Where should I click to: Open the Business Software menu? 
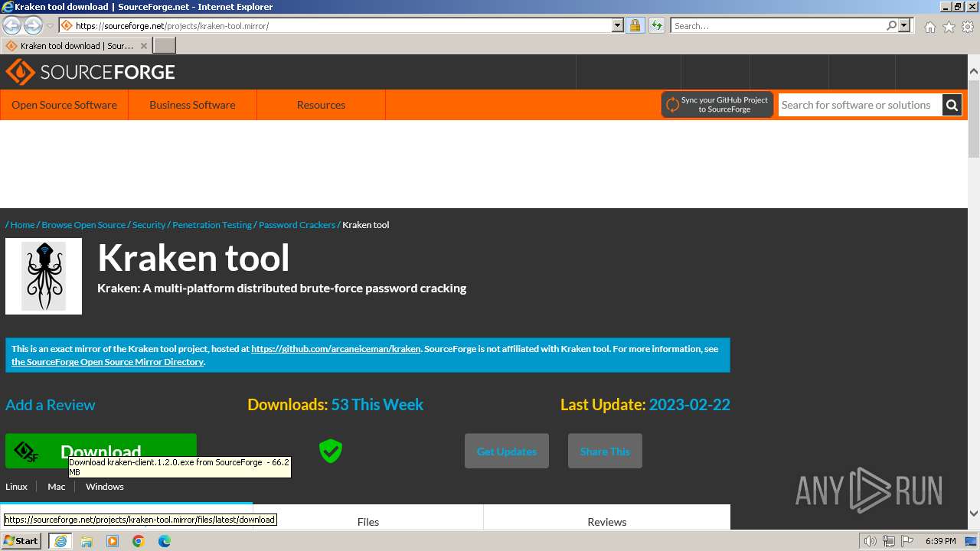pyautogui.click(x=192, y=105)
